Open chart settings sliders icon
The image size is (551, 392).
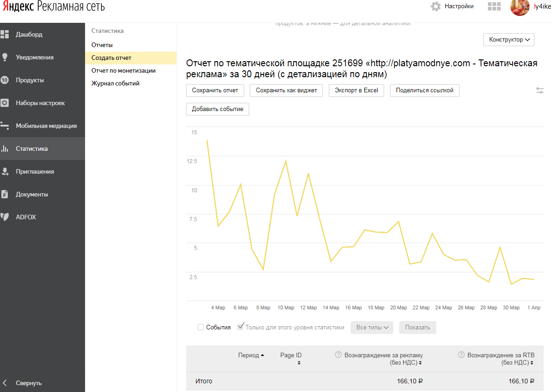540,90
